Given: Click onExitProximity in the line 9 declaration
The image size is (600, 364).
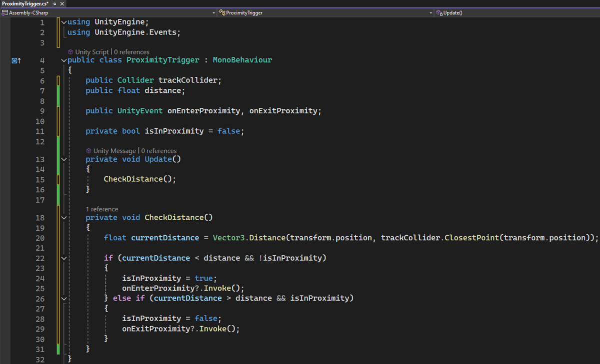Looking at the screenshot, I should 283,111.
